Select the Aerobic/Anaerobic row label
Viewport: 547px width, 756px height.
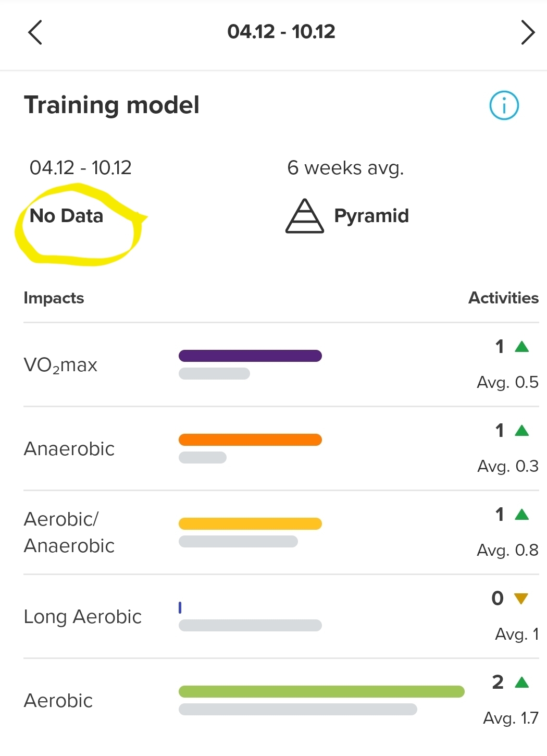(69, 532)
